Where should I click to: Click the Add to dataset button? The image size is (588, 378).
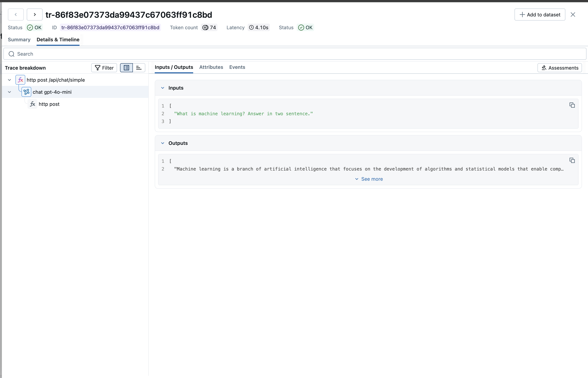540,15
